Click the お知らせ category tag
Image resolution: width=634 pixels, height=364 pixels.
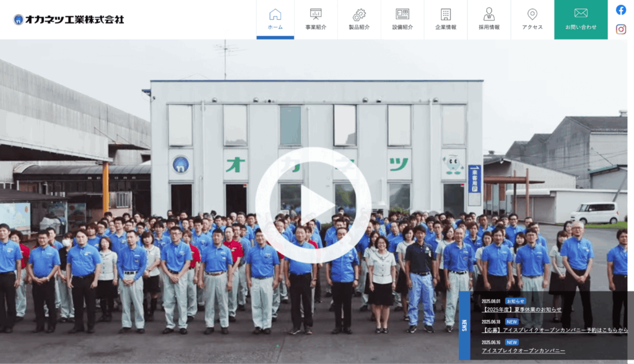tap(515, 301)
